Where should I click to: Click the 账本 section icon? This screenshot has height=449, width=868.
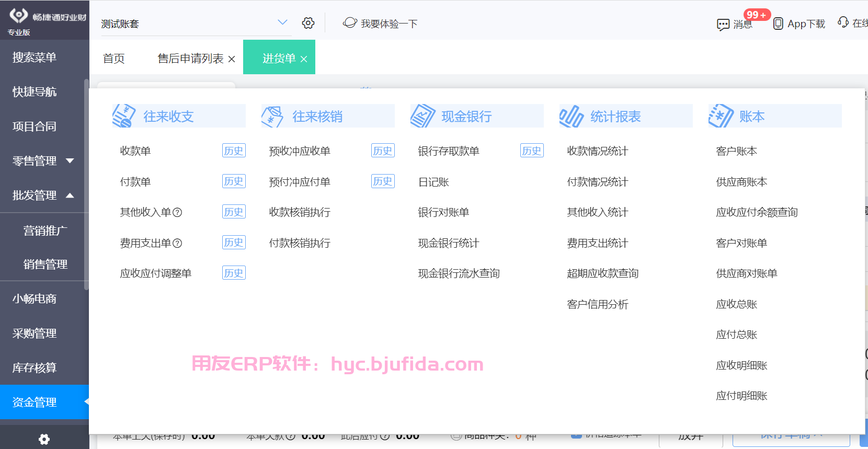pyautogui.click(x=721, y=116)
